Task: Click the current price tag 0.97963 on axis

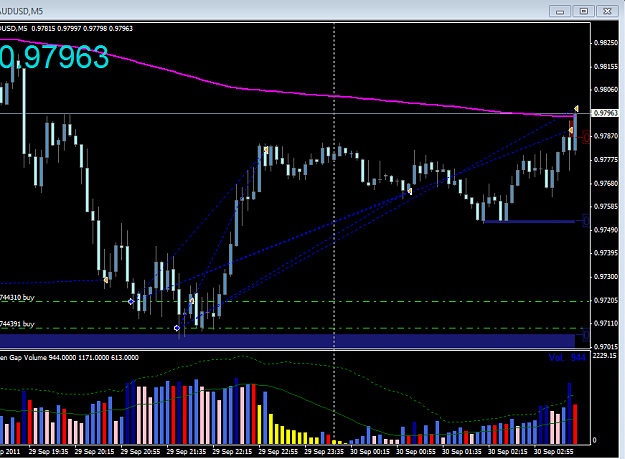Action: click(605, 113)
